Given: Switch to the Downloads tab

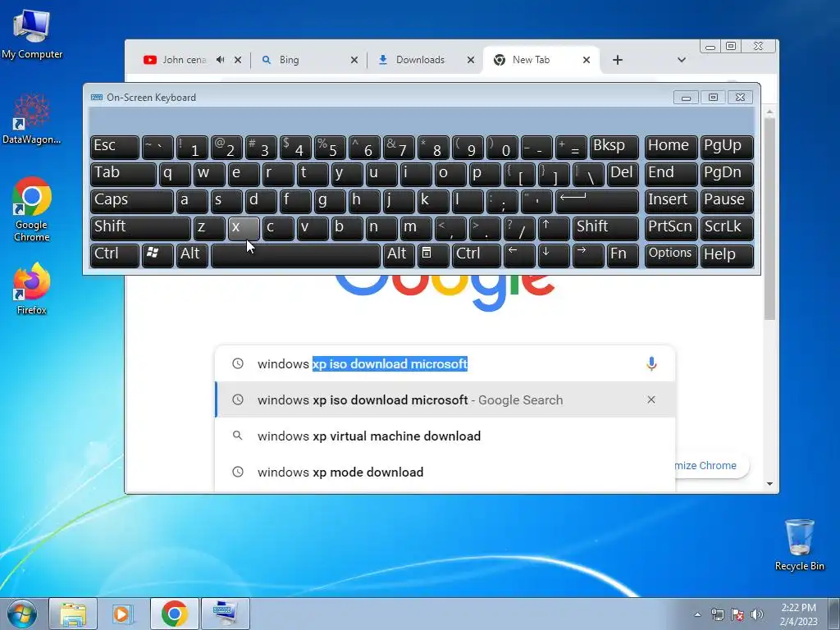Looking at the screenshot, I should click(420, 59).
